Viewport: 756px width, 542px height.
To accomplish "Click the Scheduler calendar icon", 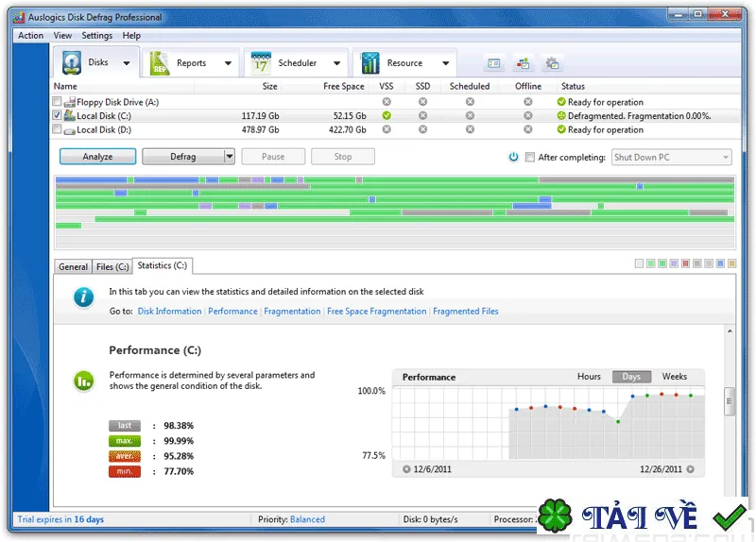I will (x=261, y=63).
